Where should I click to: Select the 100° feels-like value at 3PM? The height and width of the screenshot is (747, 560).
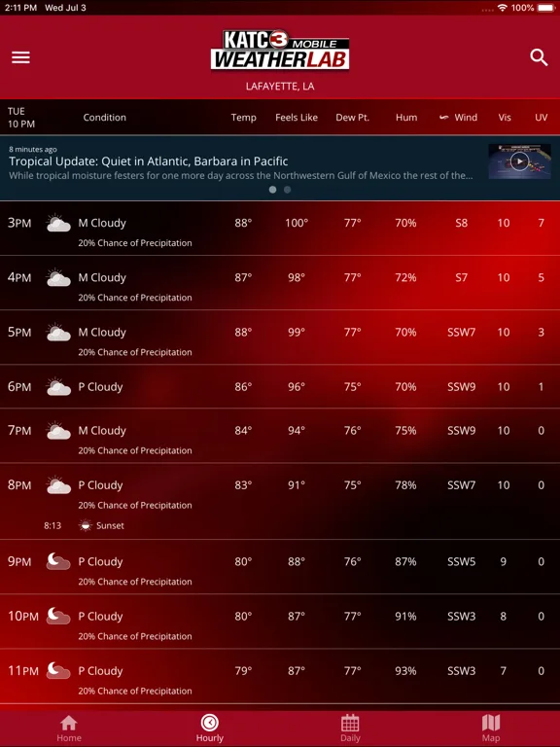(x=297, y=223)
